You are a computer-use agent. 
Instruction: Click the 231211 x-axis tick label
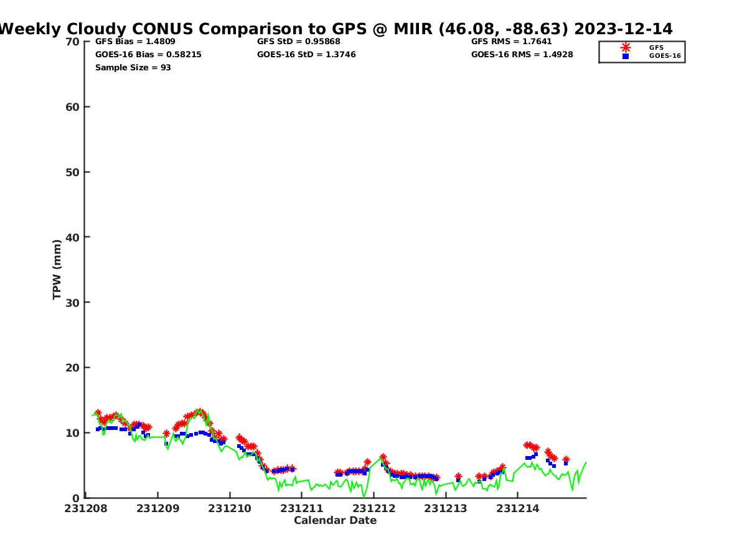tap(301, 509)
